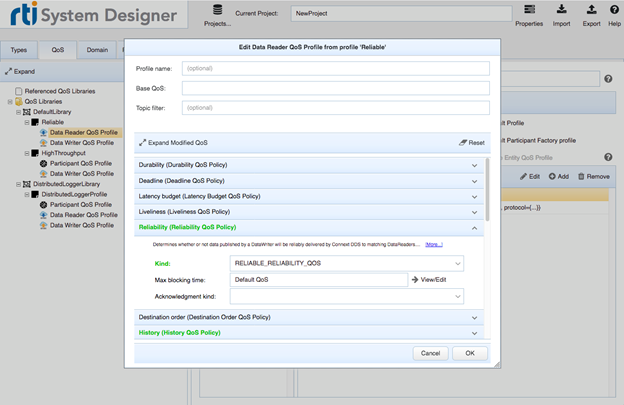Open Help from the top bar
This screenshot has height=405, width=624.
point(614,12)
